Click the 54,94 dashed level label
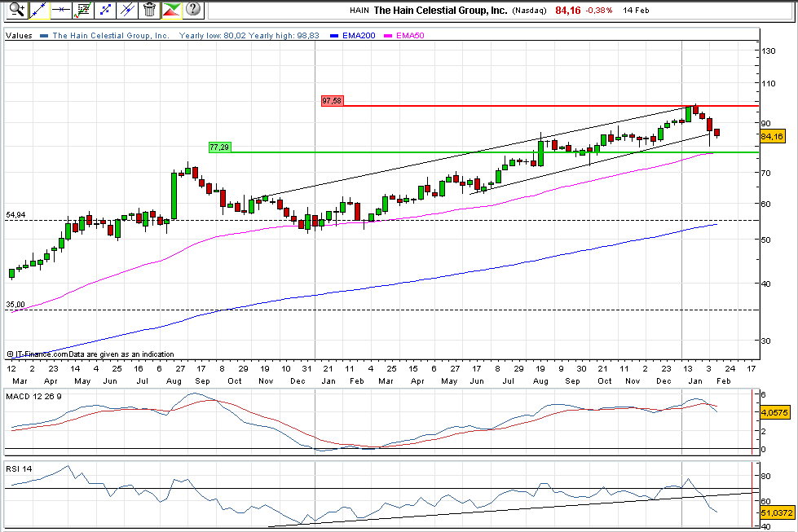 pos(15,215)
